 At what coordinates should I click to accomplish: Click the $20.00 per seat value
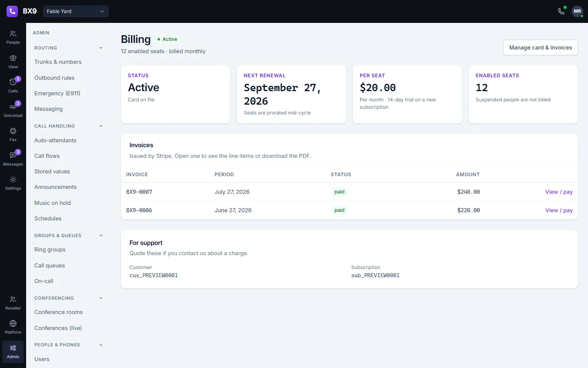378,88
